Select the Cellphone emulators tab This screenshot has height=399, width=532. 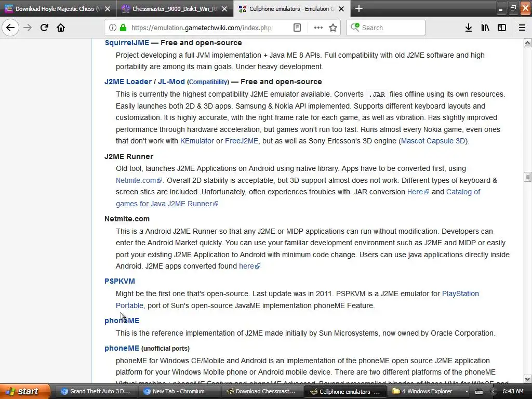pos(292,9)
